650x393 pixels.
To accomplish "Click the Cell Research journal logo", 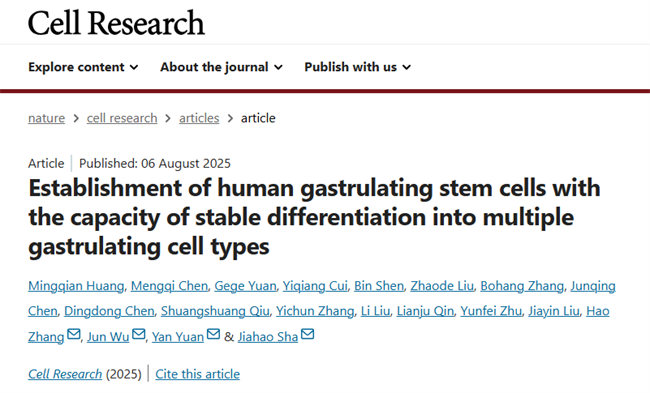I will (x=116, y=23).
